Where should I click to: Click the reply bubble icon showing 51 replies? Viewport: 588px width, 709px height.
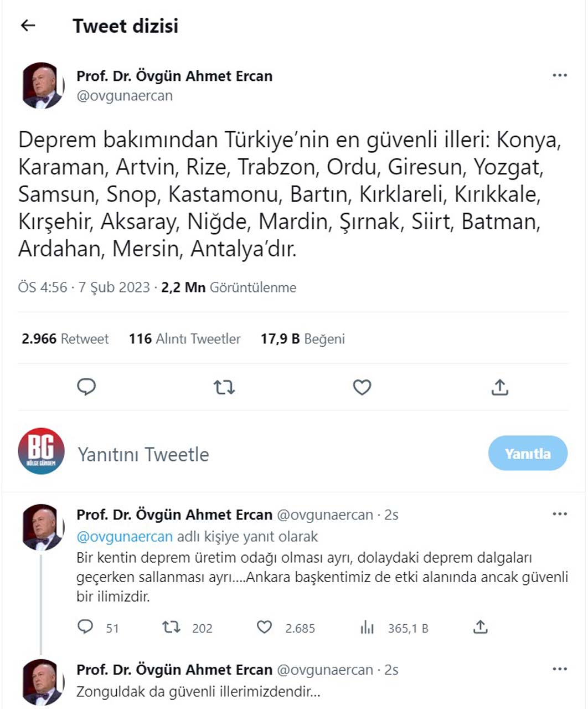pyautogui.click(x=86, y=628)
